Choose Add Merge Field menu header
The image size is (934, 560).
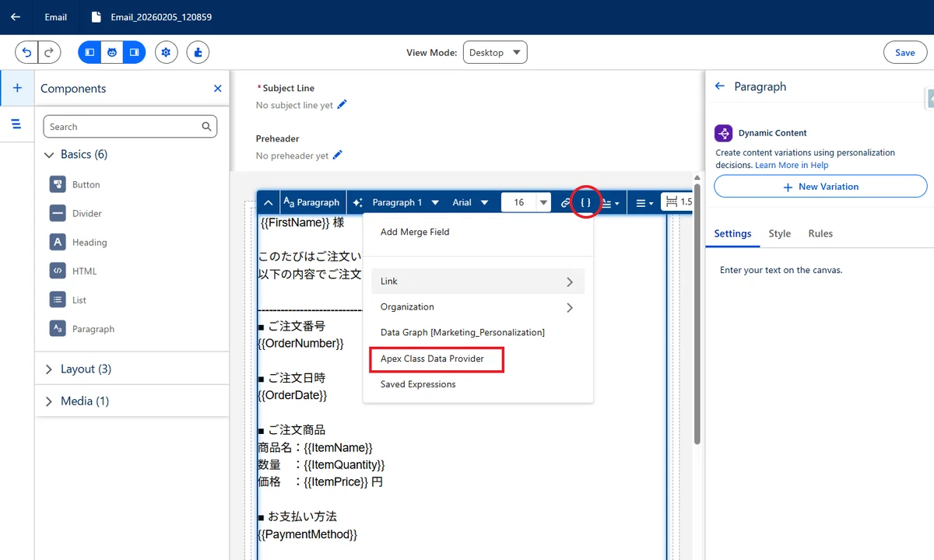pos(415,232)
